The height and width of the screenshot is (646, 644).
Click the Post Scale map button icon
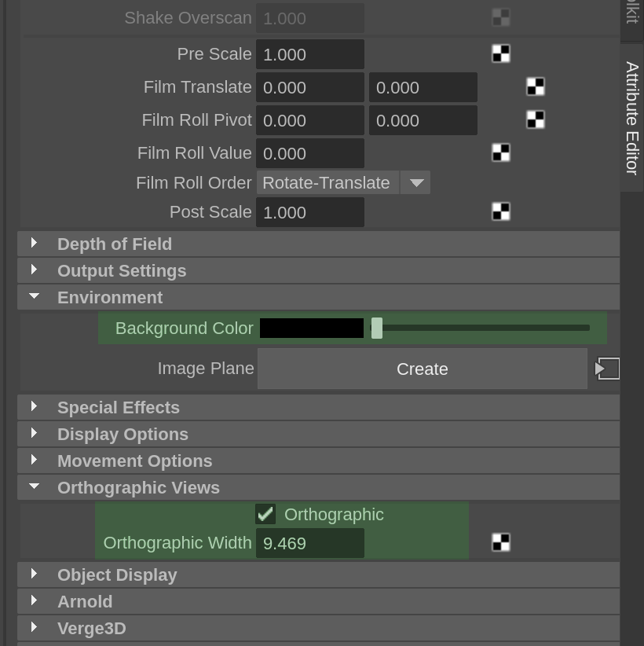tap(501, 211)
